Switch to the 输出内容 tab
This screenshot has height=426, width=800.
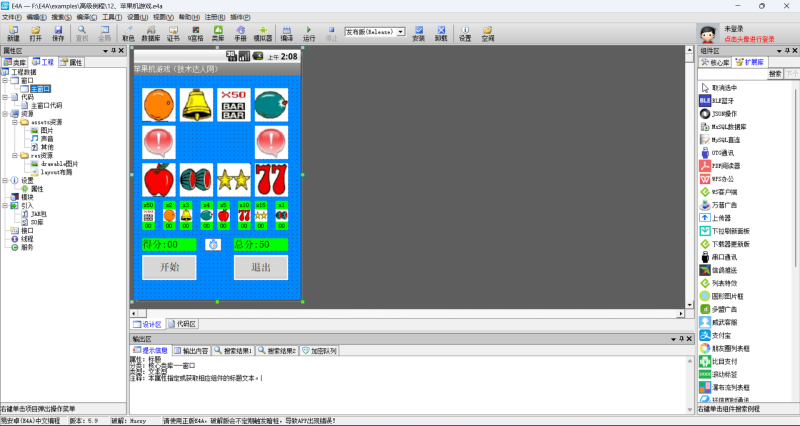pos(191,351)
